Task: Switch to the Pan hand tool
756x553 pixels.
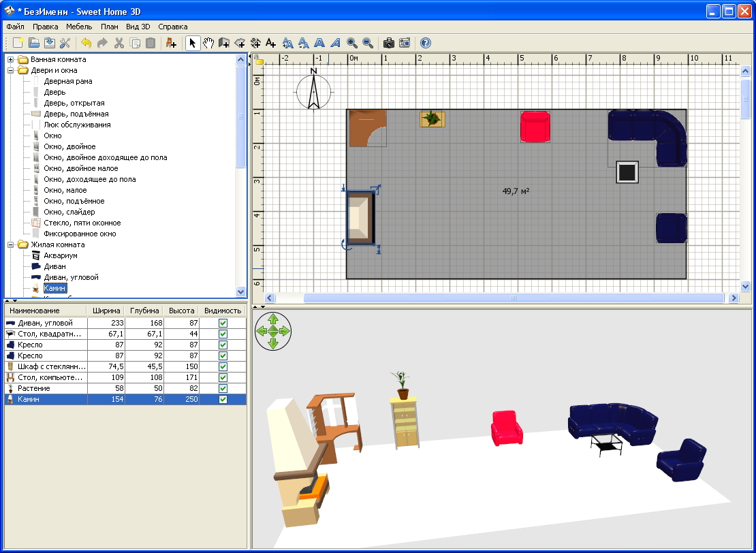Action: coord(208,43)
